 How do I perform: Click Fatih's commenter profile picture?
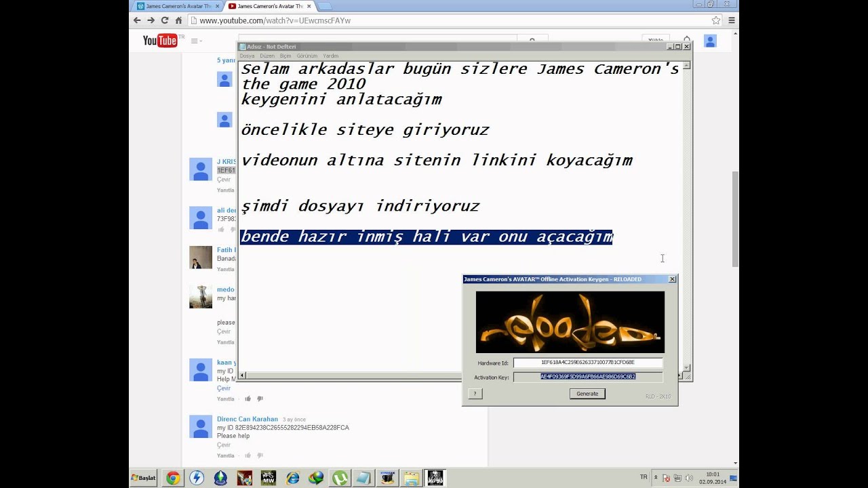click(201, 258)
